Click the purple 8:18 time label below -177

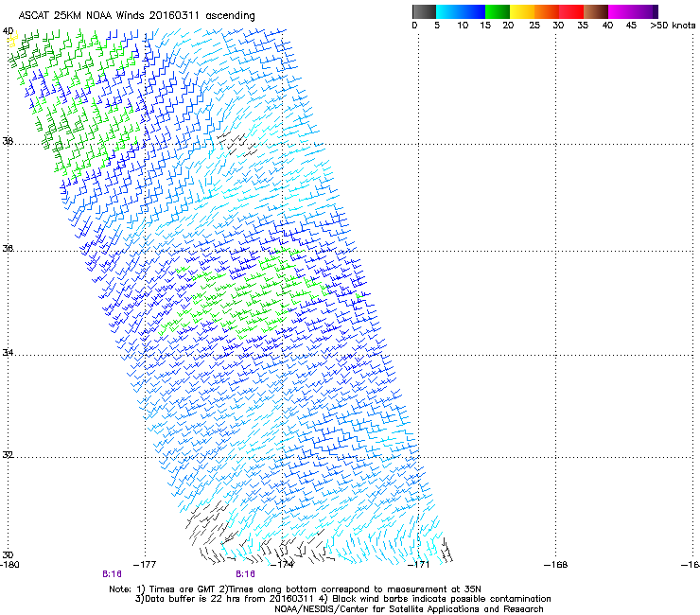coord(112,574)
